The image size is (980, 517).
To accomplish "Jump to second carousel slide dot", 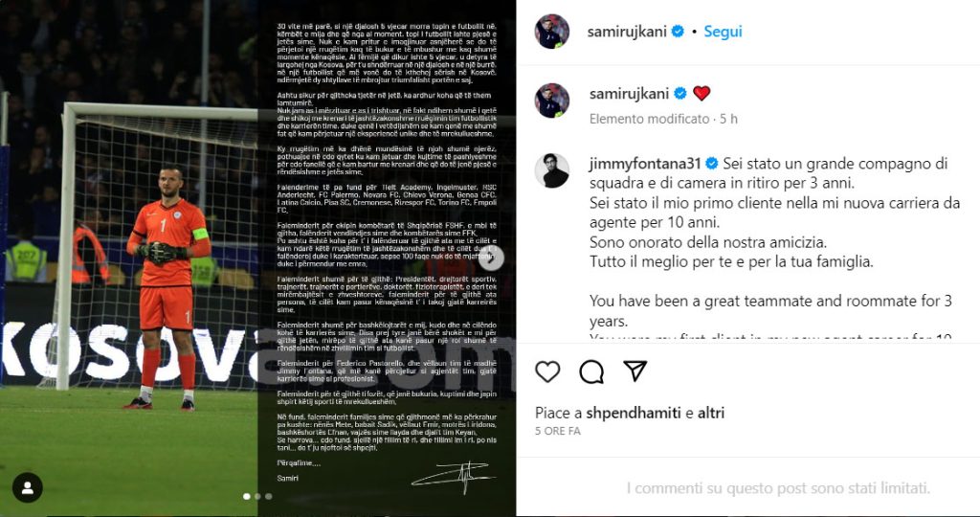I will pyautogui.click(x=257, y=496).
